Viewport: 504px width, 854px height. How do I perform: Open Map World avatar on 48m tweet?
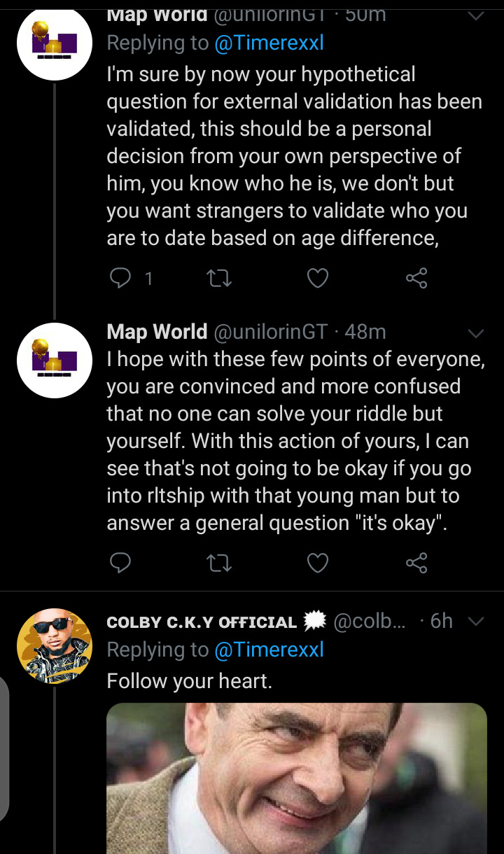55,360
